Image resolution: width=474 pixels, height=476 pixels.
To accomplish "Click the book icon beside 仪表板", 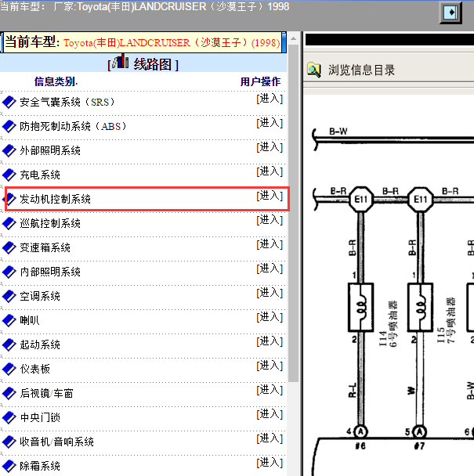I will pyautogui.click(x=9, y=370).
